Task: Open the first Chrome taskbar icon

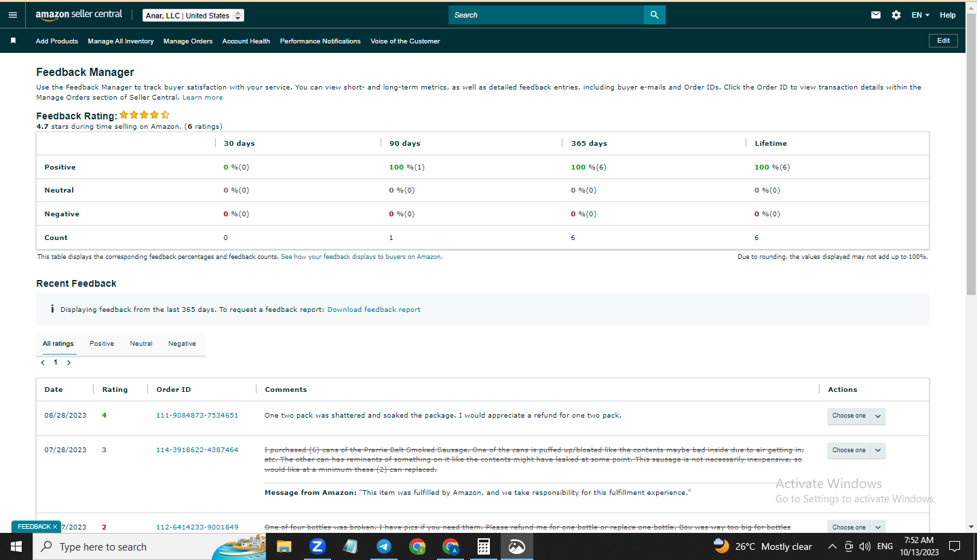Action: (x=417, y=546)
